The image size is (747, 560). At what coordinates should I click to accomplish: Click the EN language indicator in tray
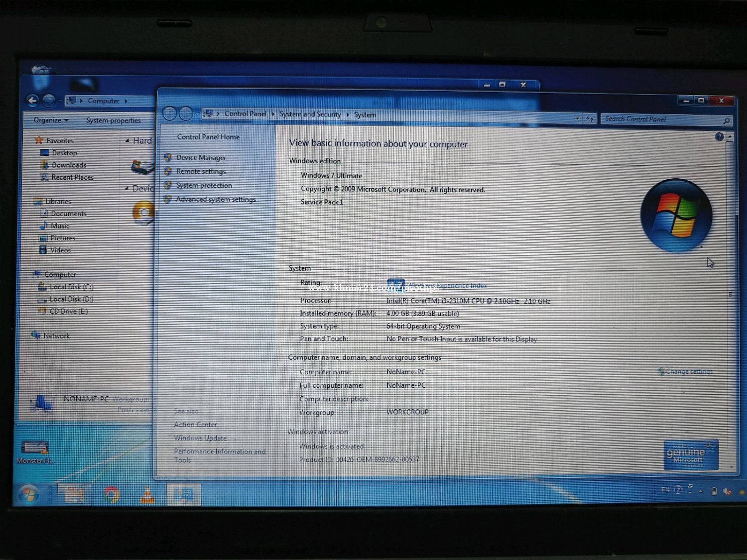665,490
